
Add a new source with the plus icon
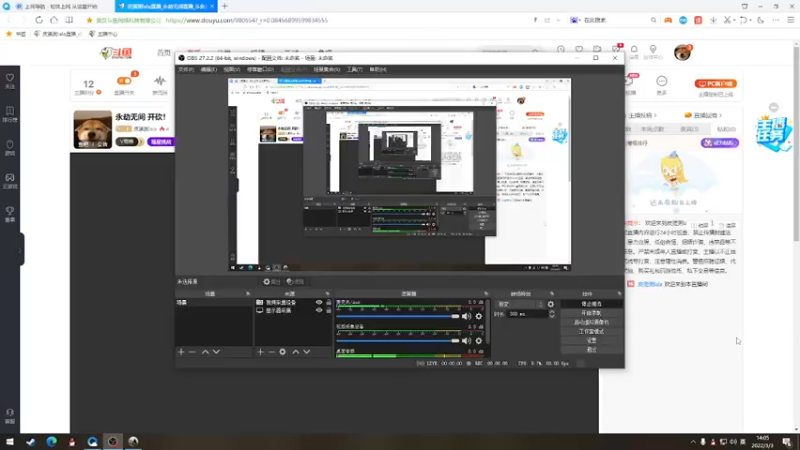260,352
